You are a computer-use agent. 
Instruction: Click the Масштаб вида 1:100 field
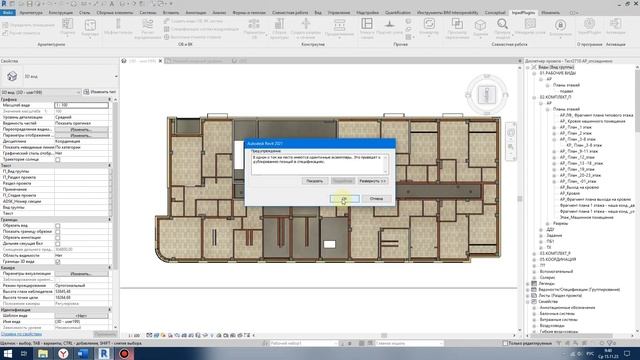pos(82,105)
